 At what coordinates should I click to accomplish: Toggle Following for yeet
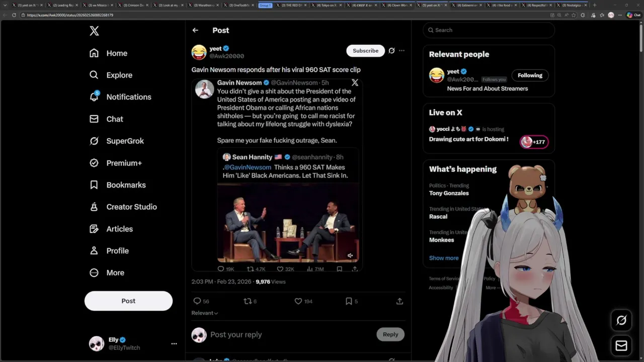click(530, 75)
